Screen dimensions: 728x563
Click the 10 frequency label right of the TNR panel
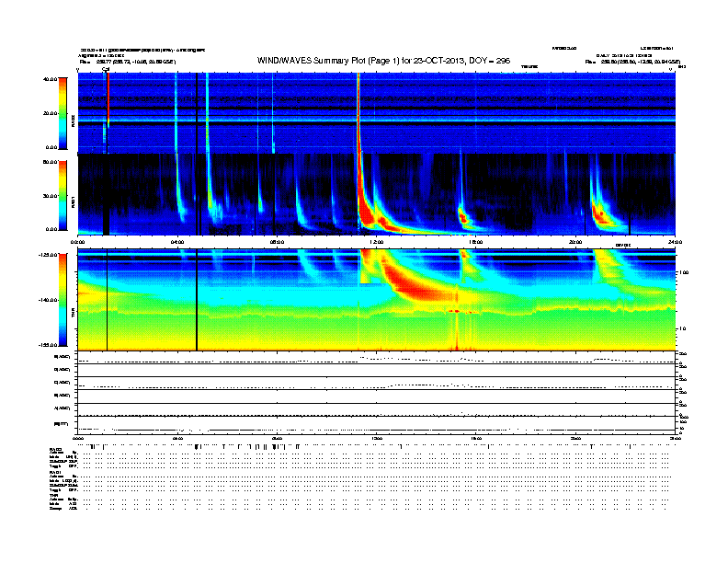pyautogui.click(x=682, y=329)
